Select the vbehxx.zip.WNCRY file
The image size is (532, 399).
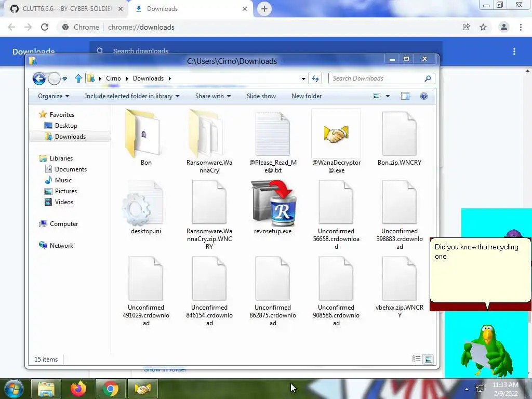[400, 287]
